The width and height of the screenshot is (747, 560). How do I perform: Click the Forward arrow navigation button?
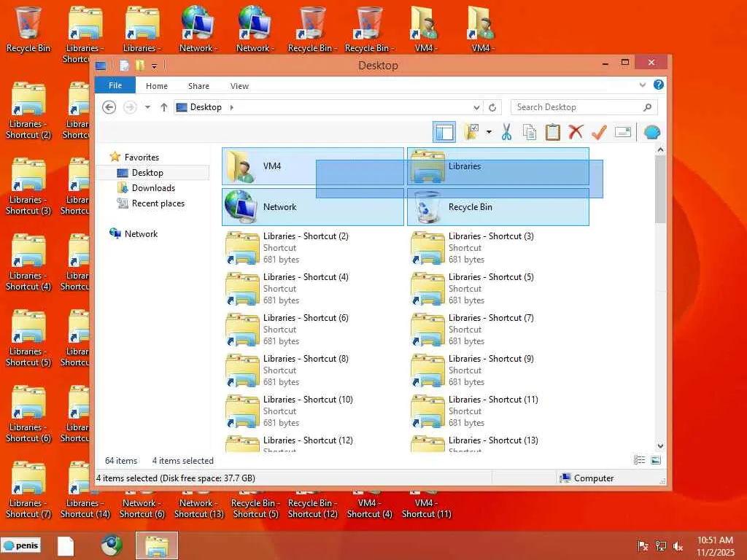[130, 107]
